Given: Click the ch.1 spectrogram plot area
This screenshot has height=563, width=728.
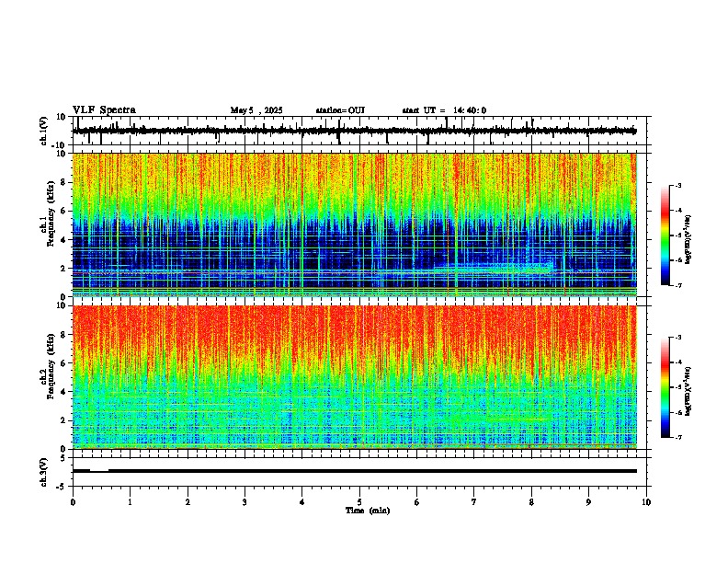Looking at the screenshot, I should point(355,224).
